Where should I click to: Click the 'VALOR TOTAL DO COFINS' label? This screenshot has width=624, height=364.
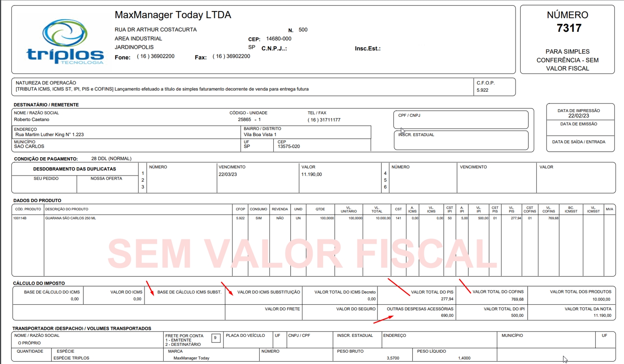(x=498, y=292)
